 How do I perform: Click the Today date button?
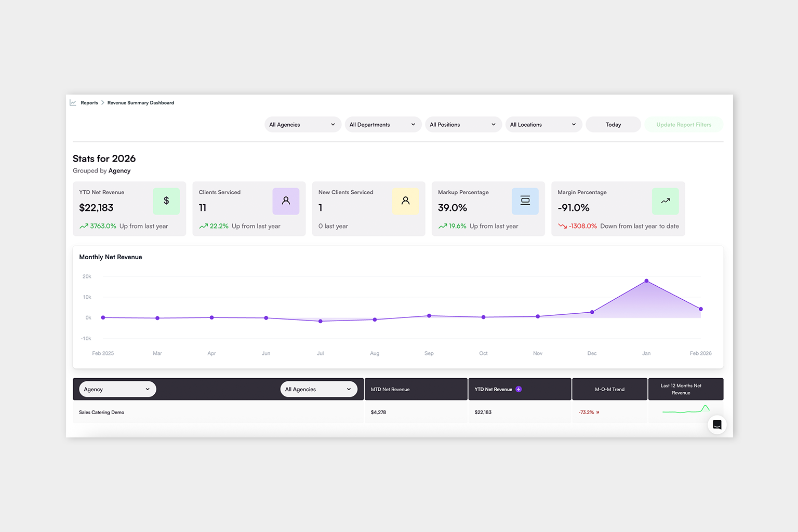[613, 125]
